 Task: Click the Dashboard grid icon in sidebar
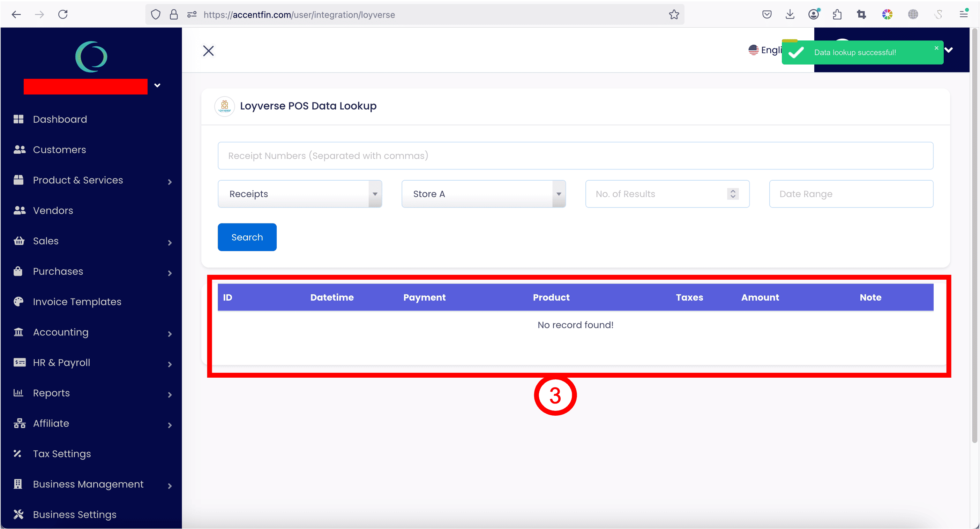click(18, 119)
